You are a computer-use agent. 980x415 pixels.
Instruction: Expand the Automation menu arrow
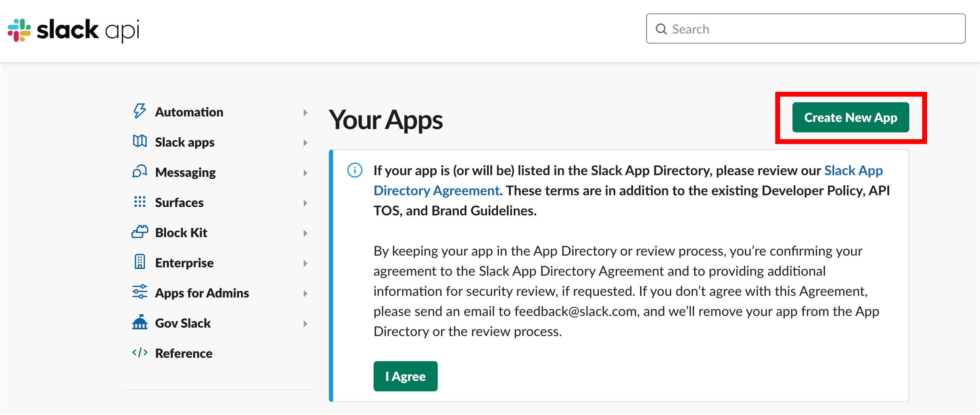pyautogui.click(x=305, y=112)
